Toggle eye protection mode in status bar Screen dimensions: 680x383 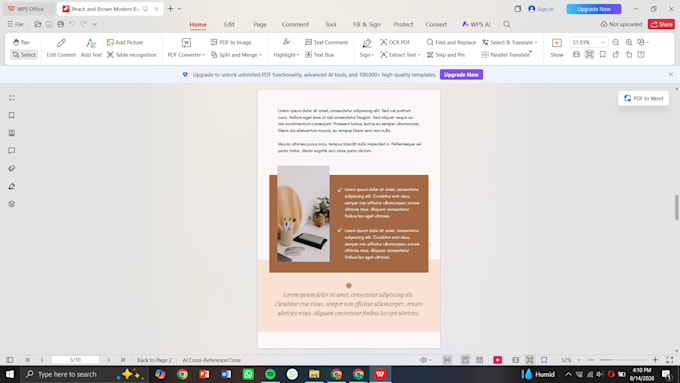coord(425,360)
